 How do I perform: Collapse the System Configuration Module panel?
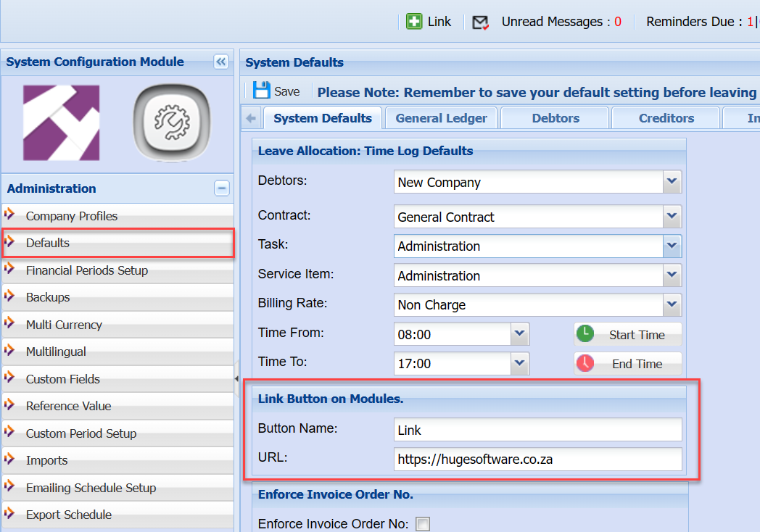click(x=221, y=62)
